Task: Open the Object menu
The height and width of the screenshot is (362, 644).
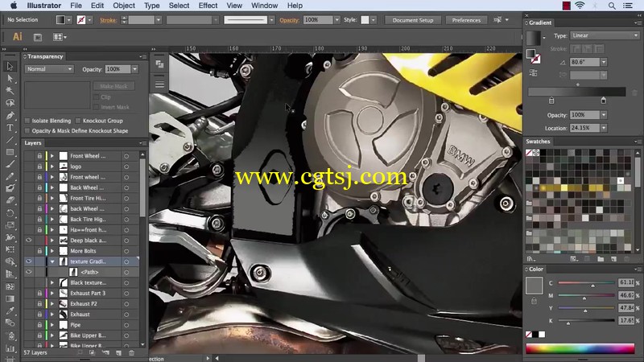Action: click(x=124, y=6)
